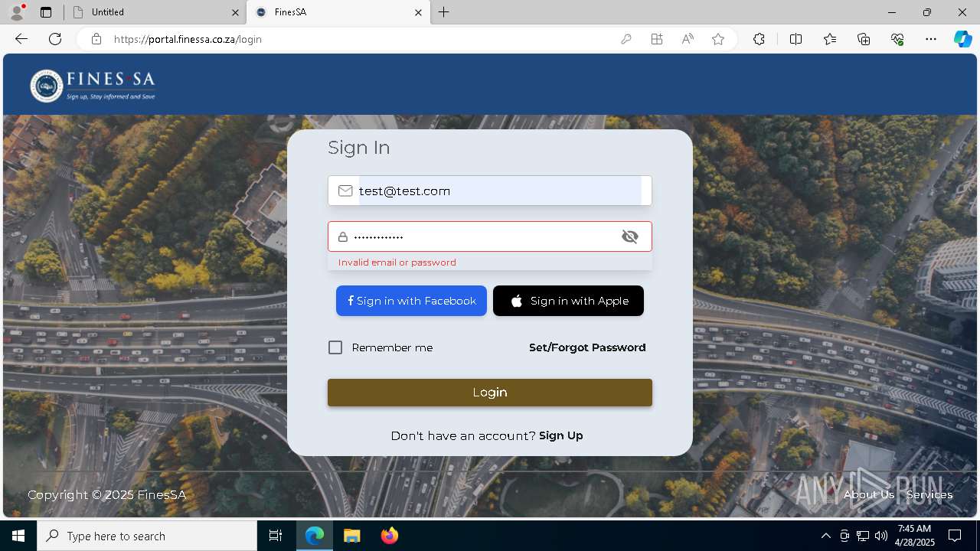Image resolution: width=980 pixels, height=551 pixels.
Task: Click the envelope icon in email field
Action: tap(345, 191)
